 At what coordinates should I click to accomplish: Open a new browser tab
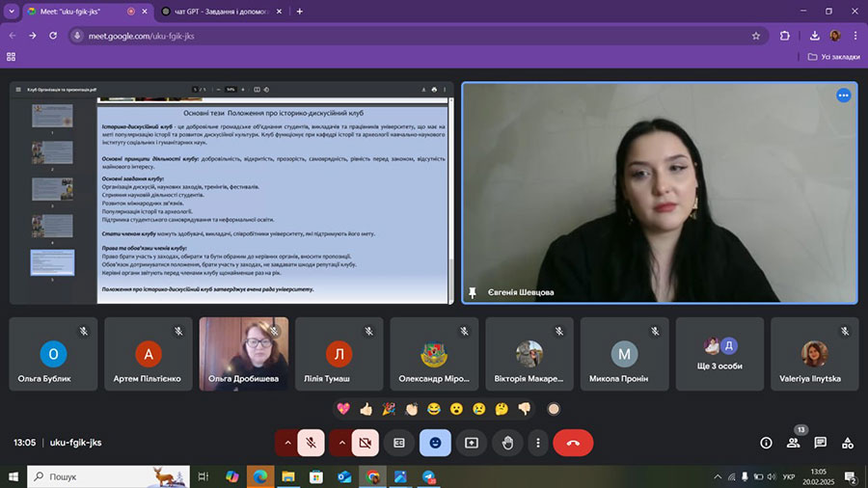click(x=300, y=11)
